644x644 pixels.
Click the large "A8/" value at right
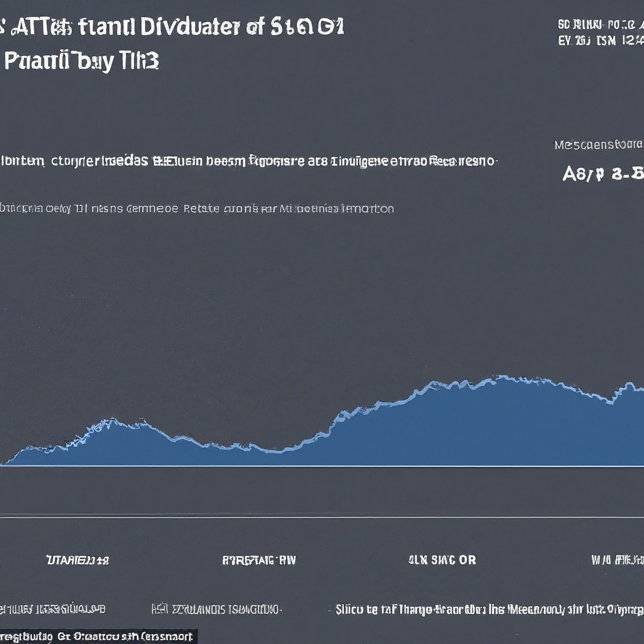click(602, 174)
